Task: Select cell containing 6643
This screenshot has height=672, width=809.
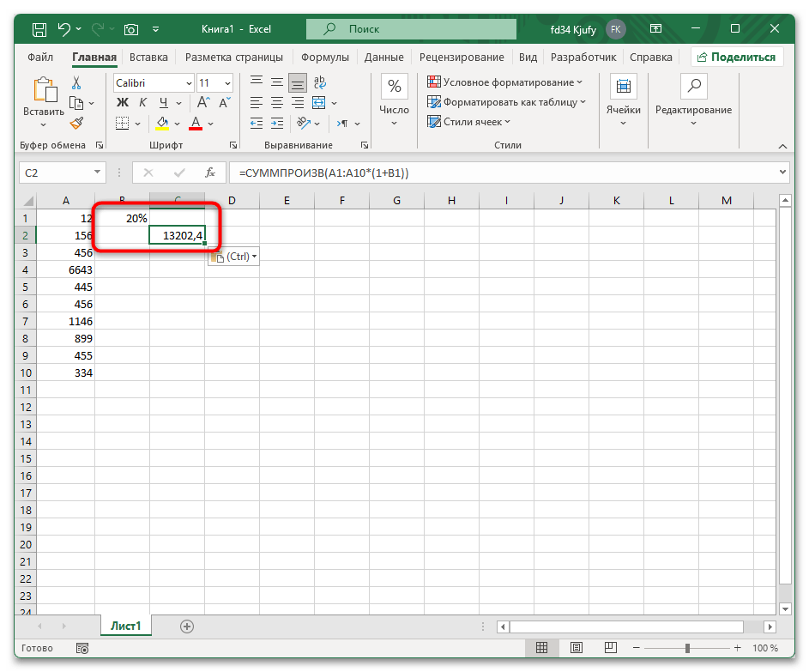Action: click(x=65, y=269)
